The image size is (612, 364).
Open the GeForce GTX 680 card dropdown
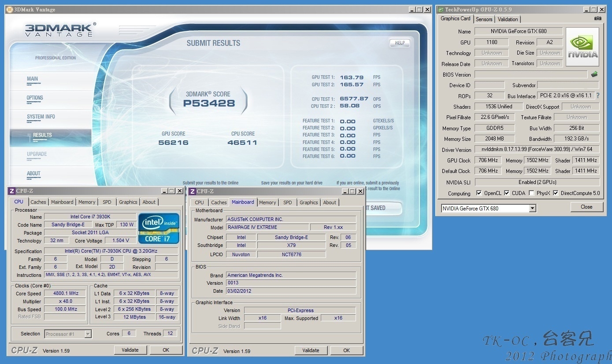[x=533, y=208]
